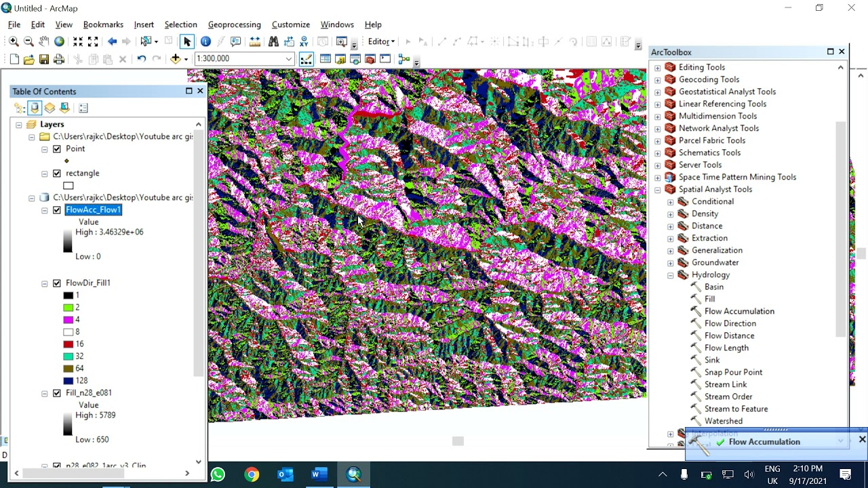Open the Add Data dropdown arrow

pyautogui.click(x=186, y=59)
